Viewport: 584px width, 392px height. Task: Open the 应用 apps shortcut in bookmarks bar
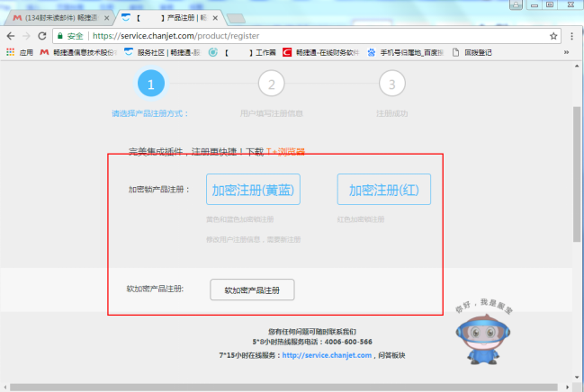tap(20, 52)
